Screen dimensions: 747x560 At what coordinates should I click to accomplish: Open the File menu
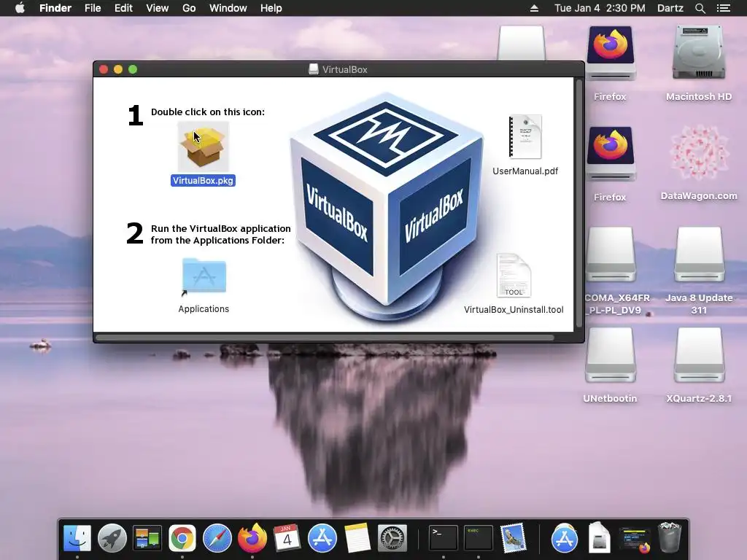pos(93,8)
